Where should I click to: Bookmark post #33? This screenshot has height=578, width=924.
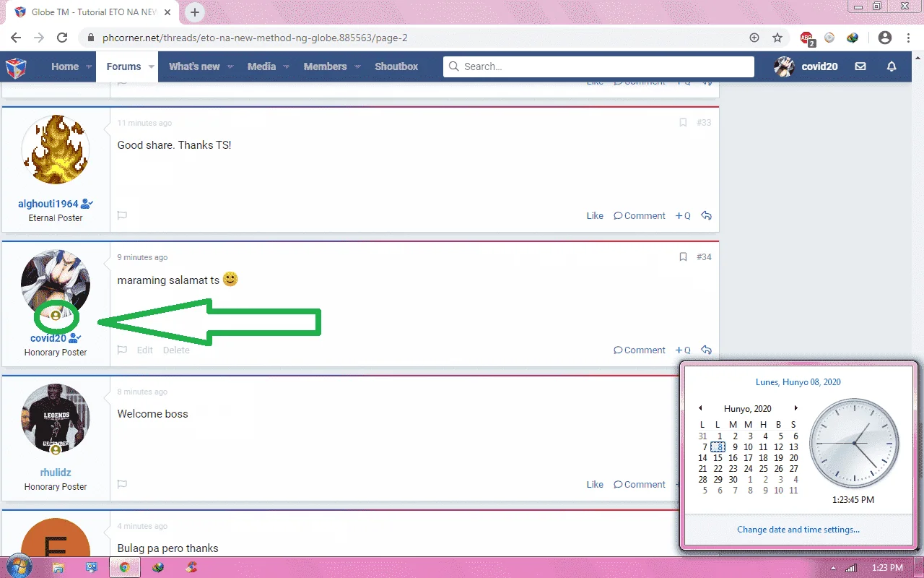(683, 123)
